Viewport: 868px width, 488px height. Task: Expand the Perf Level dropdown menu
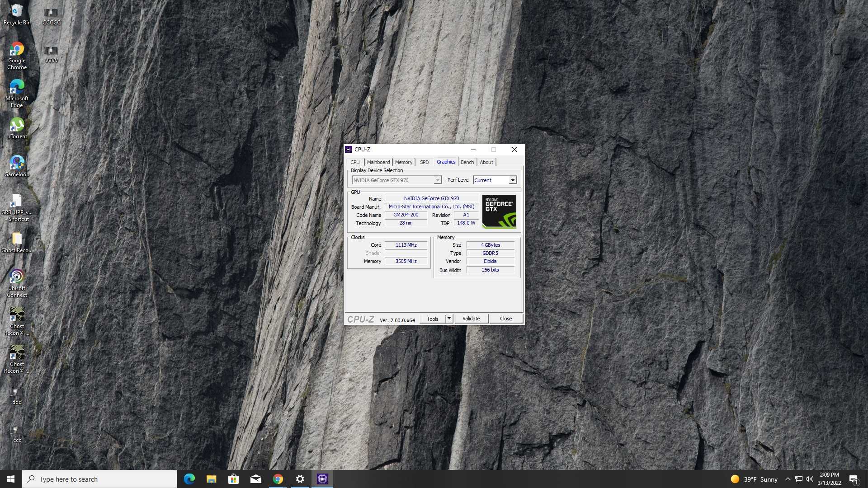(x=510, y=180)
